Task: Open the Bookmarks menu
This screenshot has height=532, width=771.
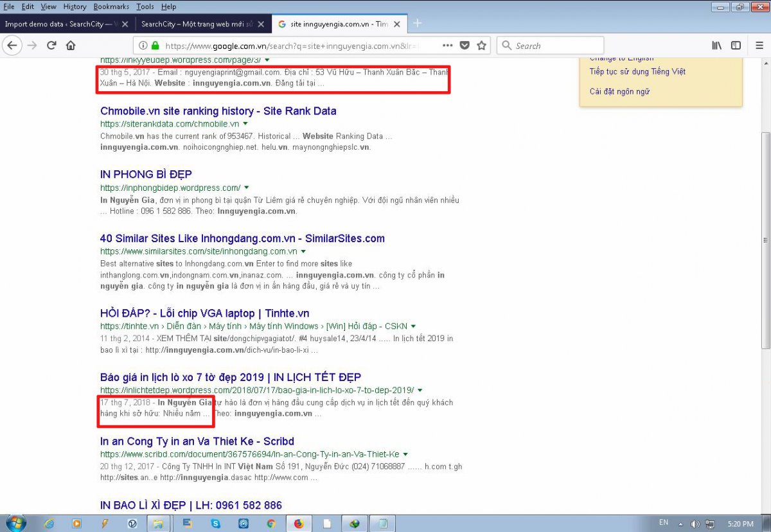Action: point(111,6)
